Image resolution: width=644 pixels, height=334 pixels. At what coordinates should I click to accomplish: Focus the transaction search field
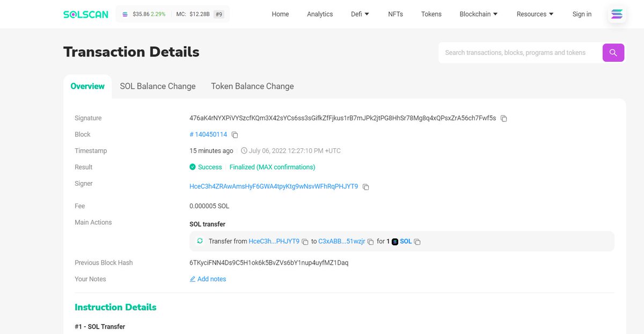[519, 53]
